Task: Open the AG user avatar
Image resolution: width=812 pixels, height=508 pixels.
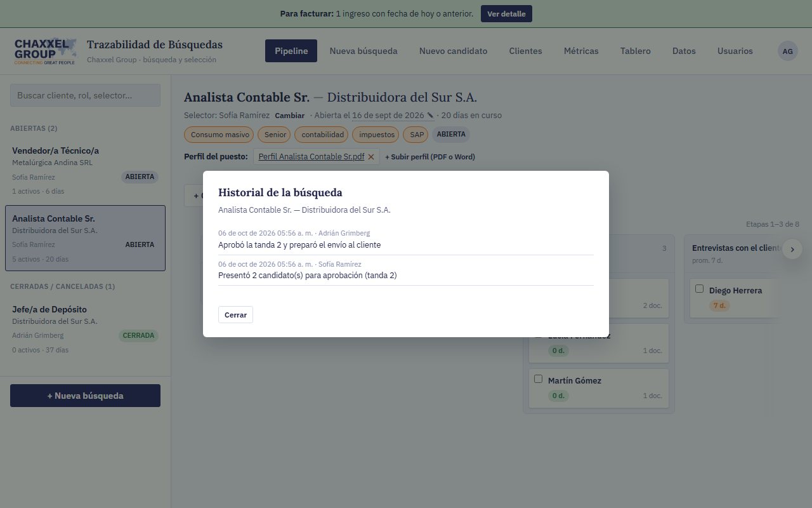Action: tap(787, 51)
